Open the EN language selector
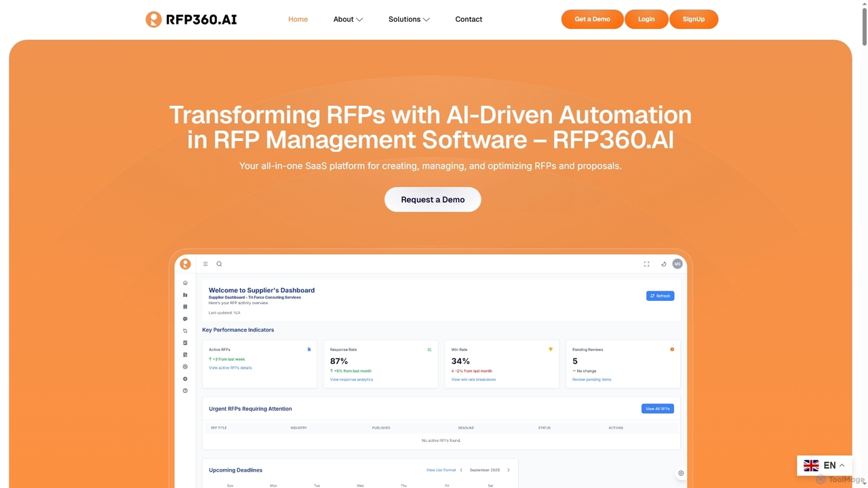This screenshot has height=488, width=868. [825, 466]
